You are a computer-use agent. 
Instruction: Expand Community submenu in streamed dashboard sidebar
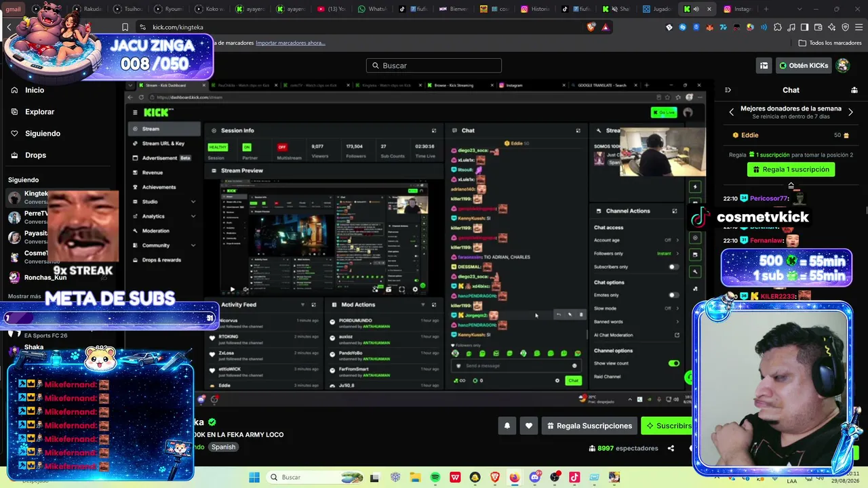(x=193, y=245)
